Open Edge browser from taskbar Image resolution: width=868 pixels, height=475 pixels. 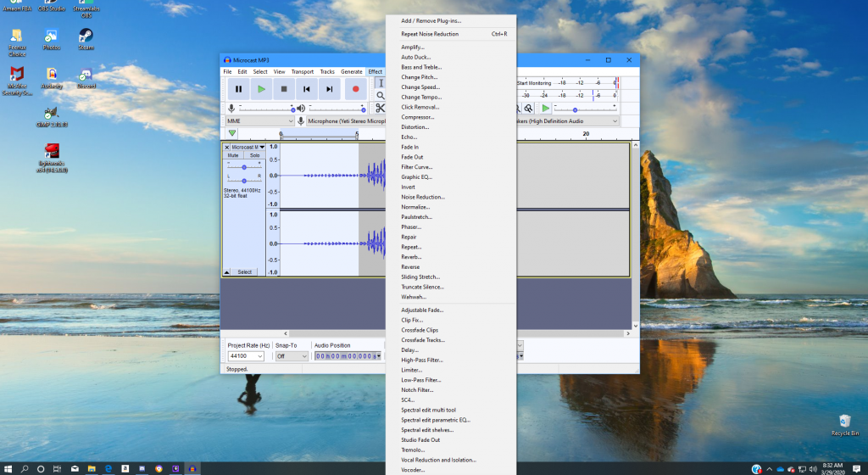pos(108,469)
